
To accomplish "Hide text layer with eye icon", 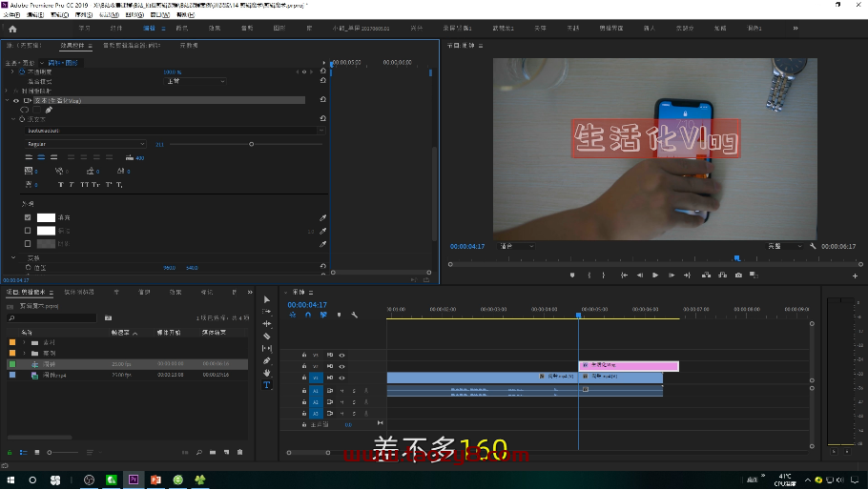I will (x=16, y=101).
